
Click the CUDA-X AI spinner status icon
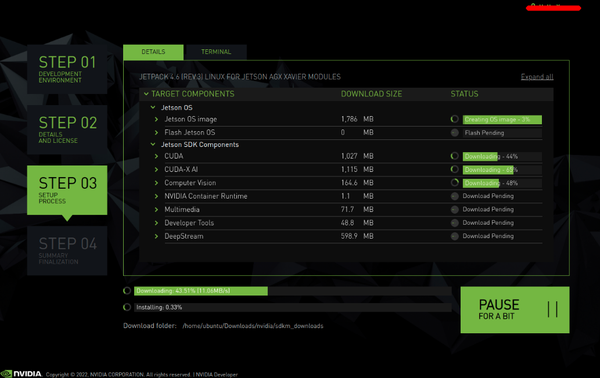point(455,169)
